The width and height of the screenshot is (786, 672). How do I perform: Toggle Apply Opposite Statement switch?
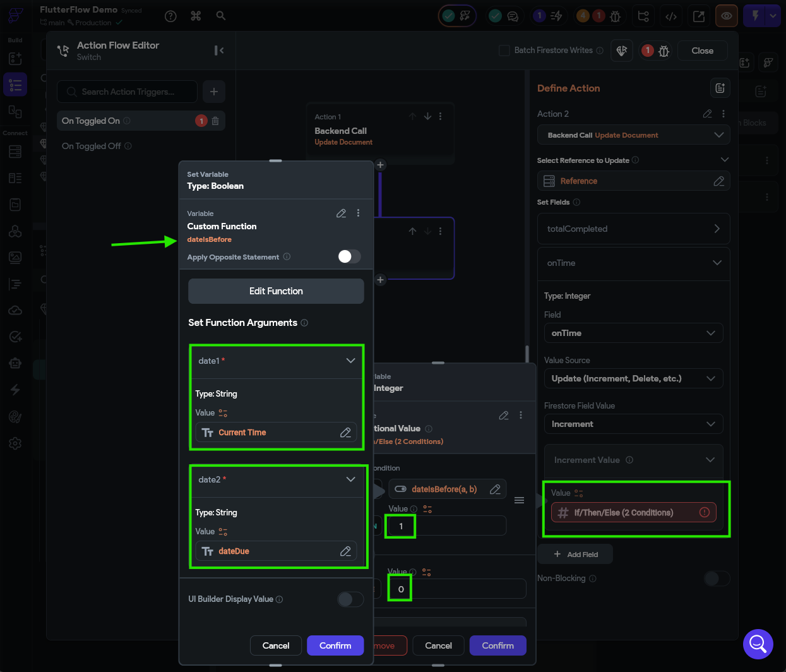point(349,256)
